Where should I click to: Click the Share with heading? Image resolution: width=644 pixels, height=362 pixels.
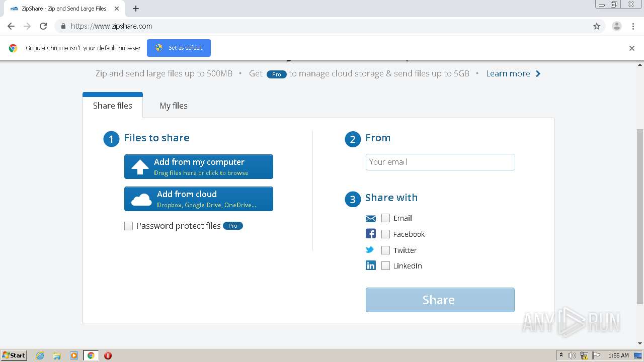pos(391,198)
